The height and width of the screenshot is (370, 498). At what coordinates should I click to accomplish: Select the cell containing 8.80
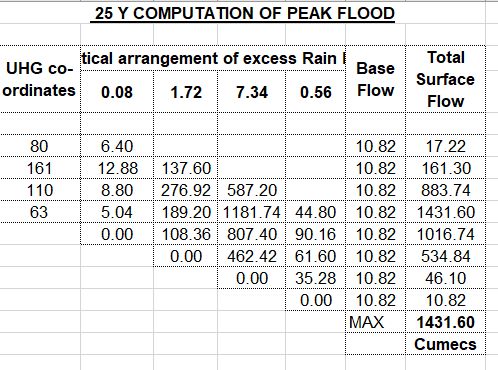tap(117, 190)
